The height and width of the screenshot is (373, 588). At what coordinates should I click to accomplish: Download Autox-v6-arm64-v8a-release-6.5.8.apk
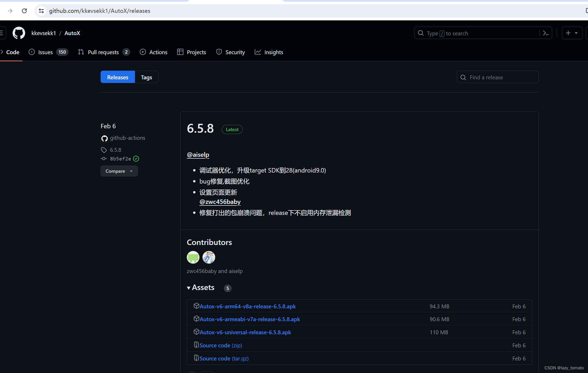pyautogui.click(x=248, y=306)
